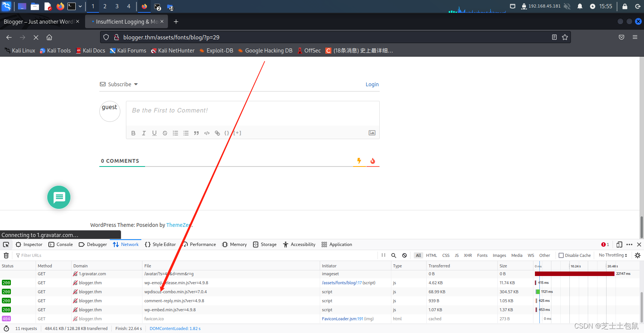This screenshot has height=333, width=644.
Task: Open Firefox application menu
Action: (x=635, y=37)
